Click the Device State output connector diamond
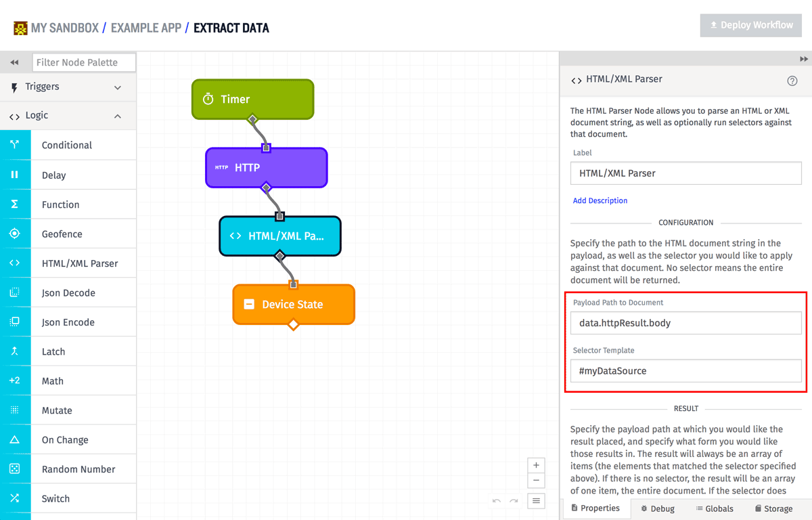The width and height of the screenshot is (812, 520). click(x=293, y=325)
